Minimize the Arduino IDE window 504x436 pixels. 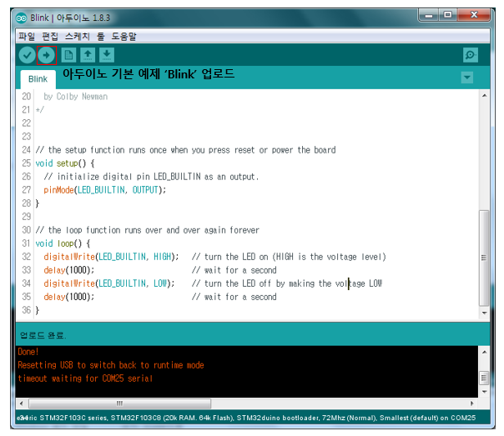point(429,15)
